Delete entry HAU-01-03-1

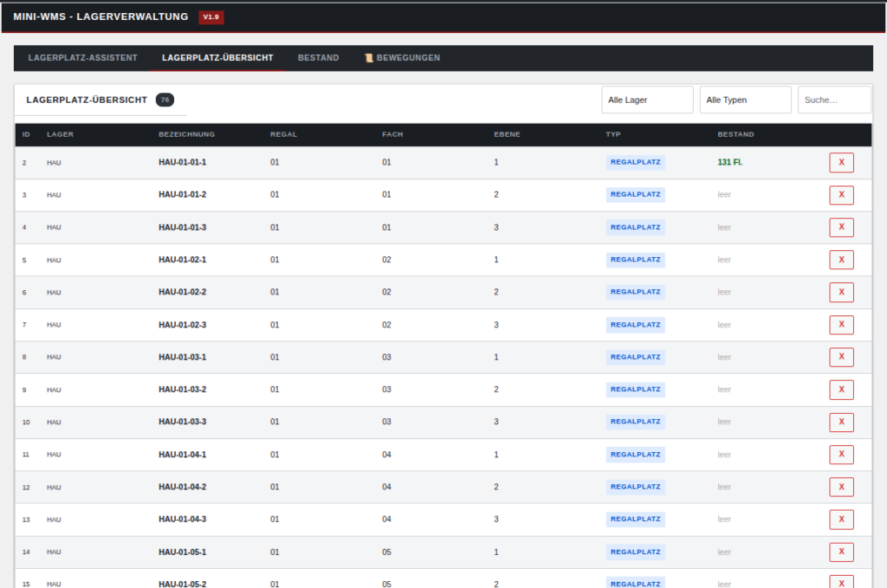pyautogui.click(x=841, y=358)
